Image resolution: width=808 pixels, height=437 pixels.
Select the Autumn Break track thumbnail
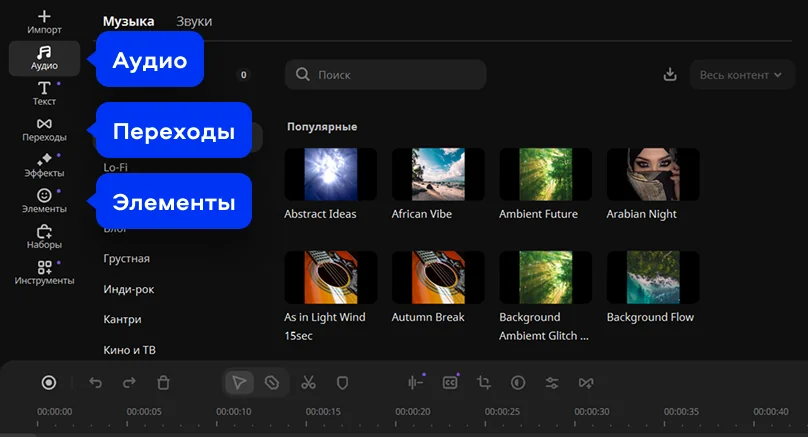coord(438,277)
